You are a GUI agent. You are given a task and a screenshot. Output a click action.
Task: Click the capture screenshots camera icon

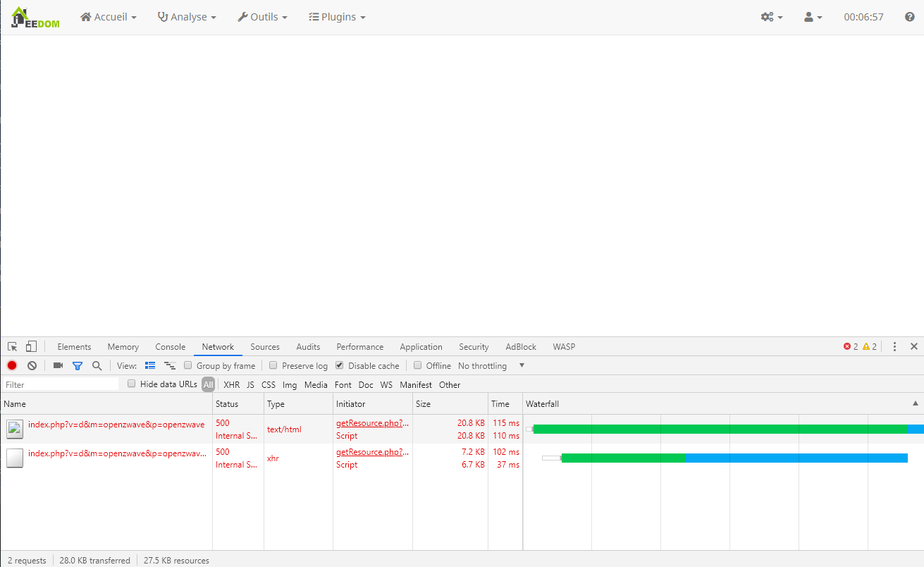point(58,365)
